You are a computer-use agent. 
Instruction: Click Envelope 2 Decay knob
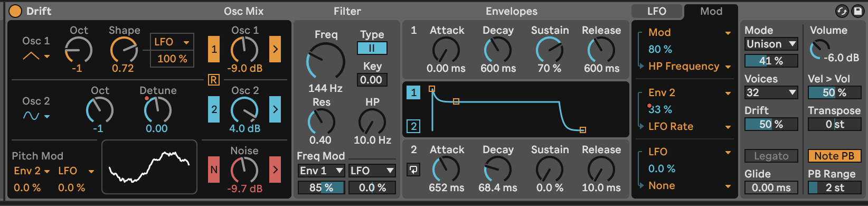498,170
